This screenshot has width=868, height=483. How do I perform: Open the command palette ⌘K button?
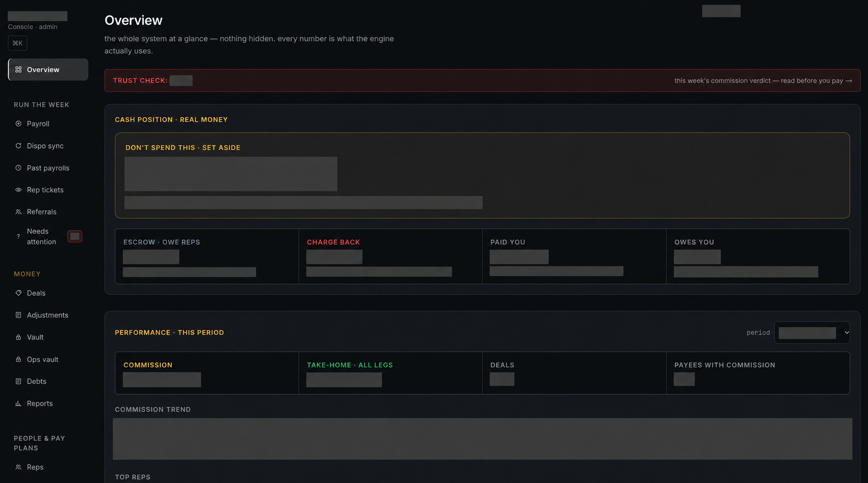(x=18, y=43)
